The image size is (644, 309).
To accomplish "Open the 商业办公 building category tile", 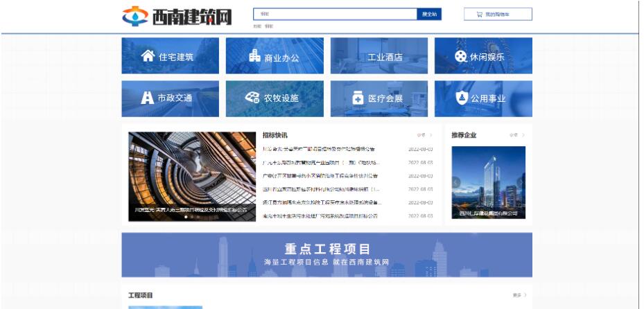I will click(275, 56).
